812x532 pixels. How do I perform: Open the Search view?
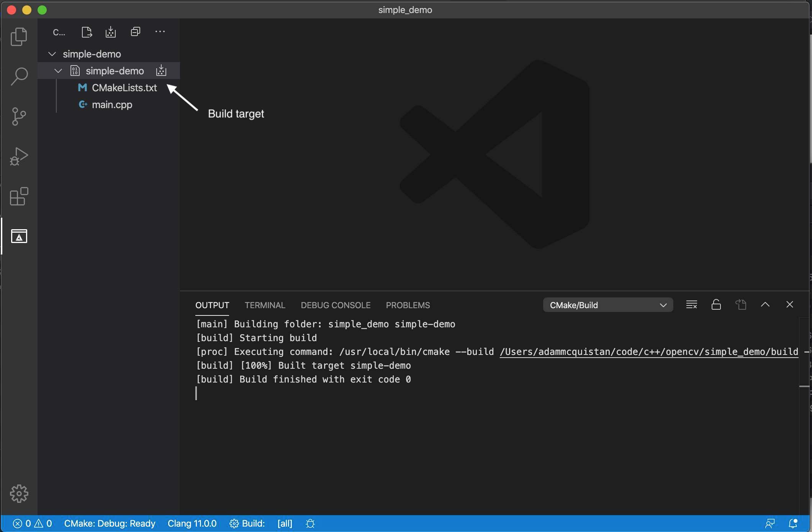[x=18, y=76]
